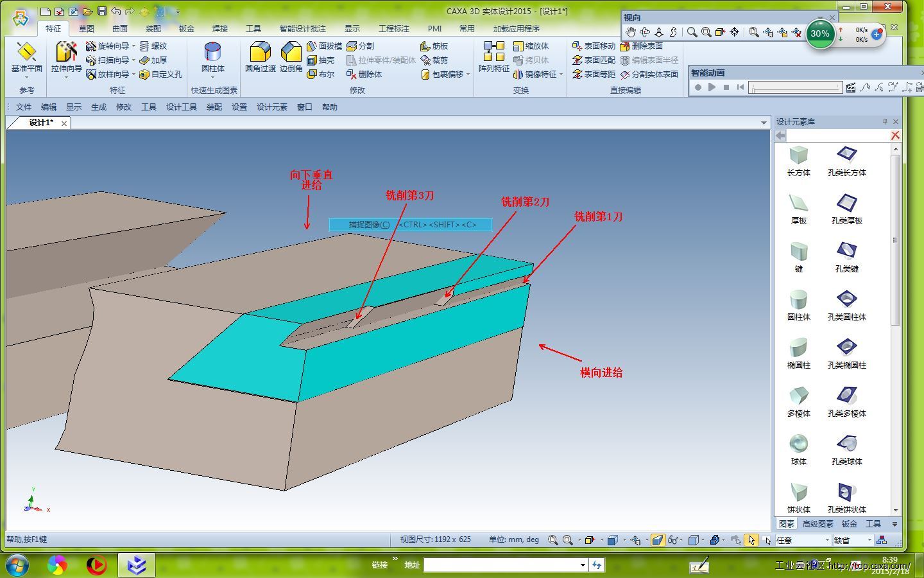The width and height of the screenshot is (924, 578).
Task: Expand the 包裹偏移 dropdown arrow
Action: pyautogui.click(x=468, y=74)
